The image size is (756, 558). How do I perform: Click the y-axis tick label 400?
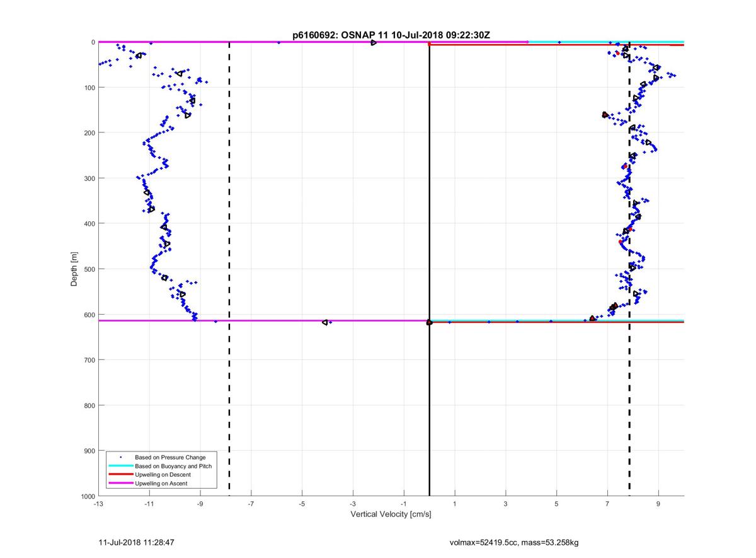coord(89,224)
